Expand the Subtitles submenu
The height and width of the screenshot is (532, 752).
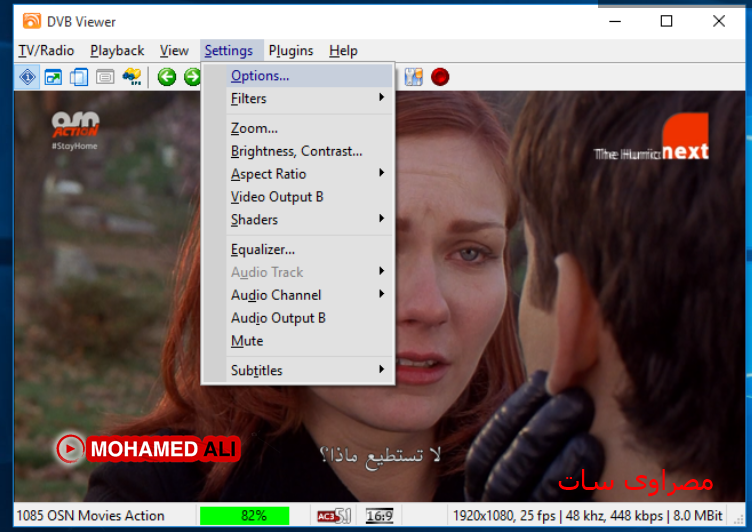pos(257,370)
